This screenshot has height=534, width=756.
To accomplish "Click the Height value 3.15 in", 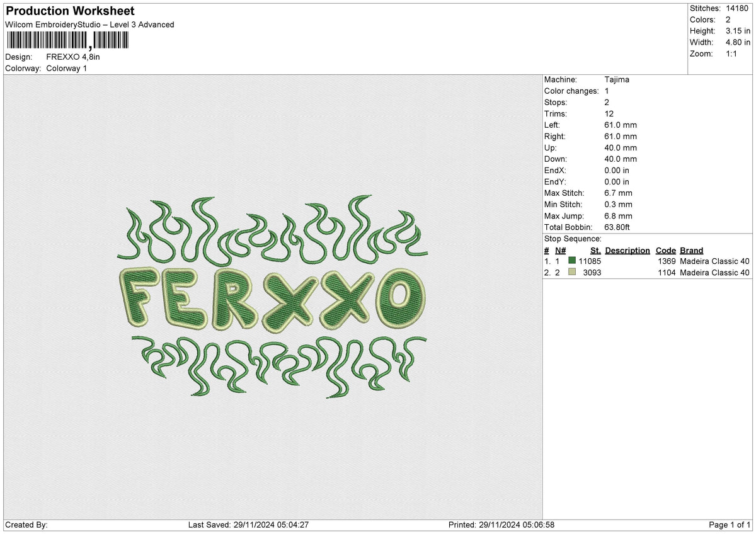I will click(x=738, y=31).
